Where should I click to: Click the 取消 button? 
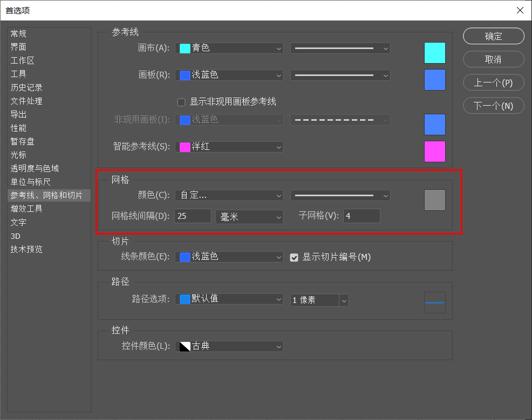pos(493,59)
